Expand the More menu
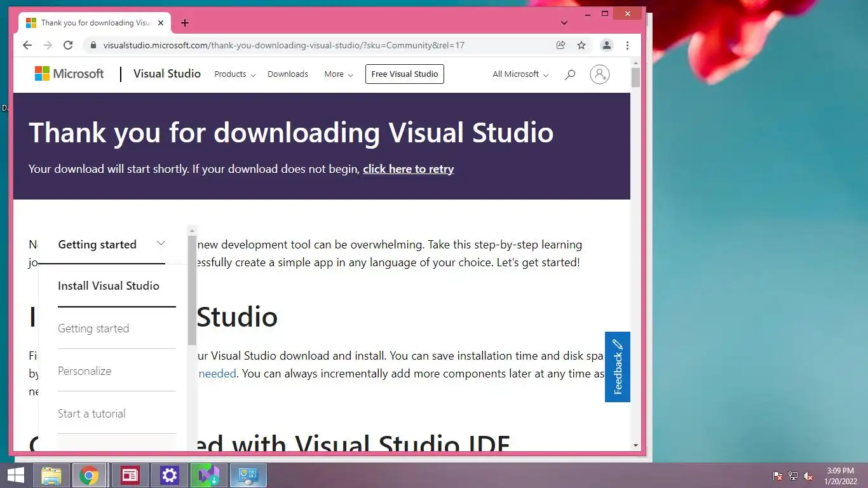Screen dimensions: 868x488 pos(339,74)
